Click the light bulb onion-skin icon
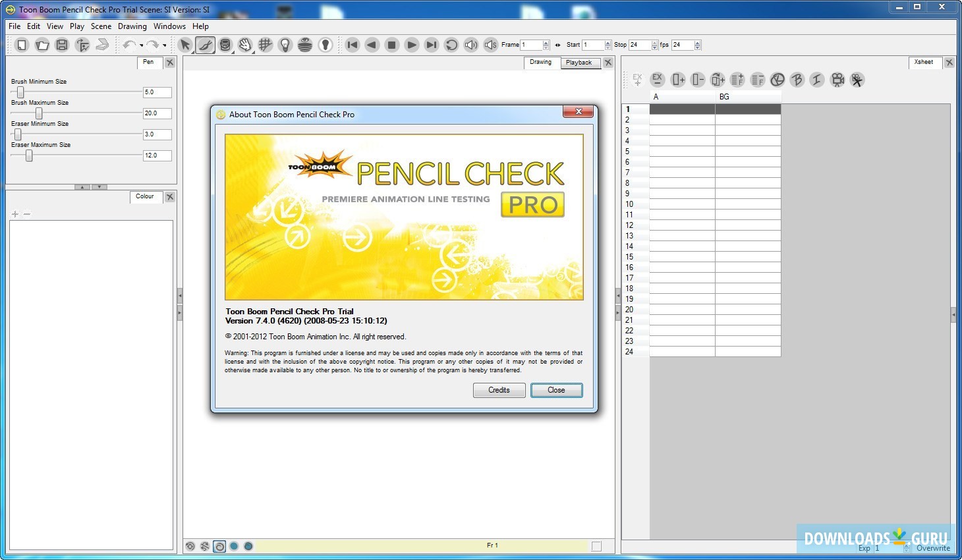The height and width of the screenshot is (560, 962). click(285, 45)
